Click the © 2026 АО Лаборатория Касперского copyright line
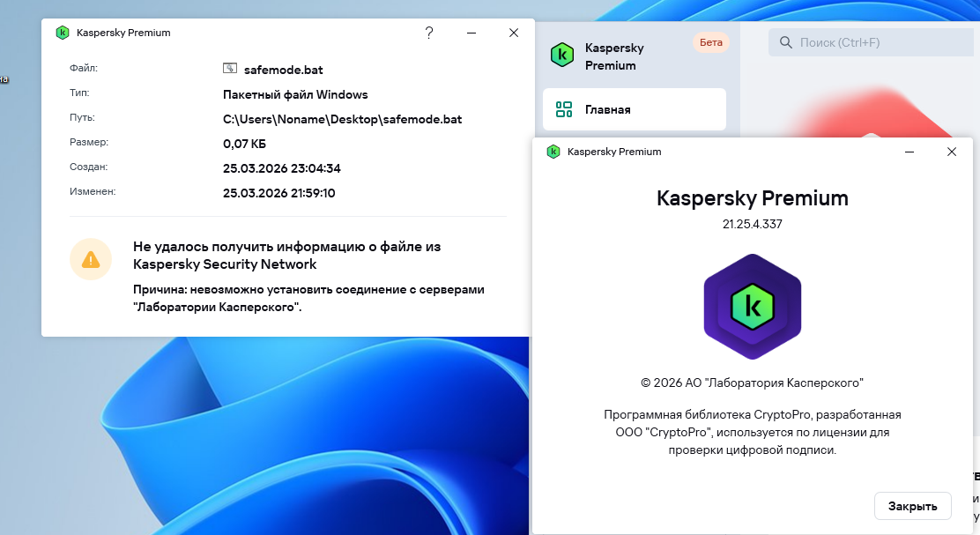Screen dimensions: 980x535 click(752, 383)
